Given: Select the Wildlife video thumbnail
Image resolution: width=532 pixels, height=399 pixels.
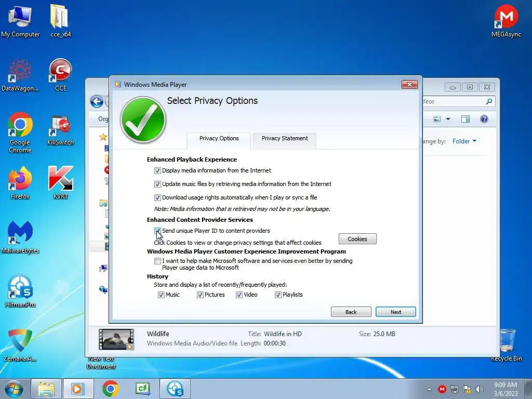Looking at the screenshot, I should (x=116, y=339).
